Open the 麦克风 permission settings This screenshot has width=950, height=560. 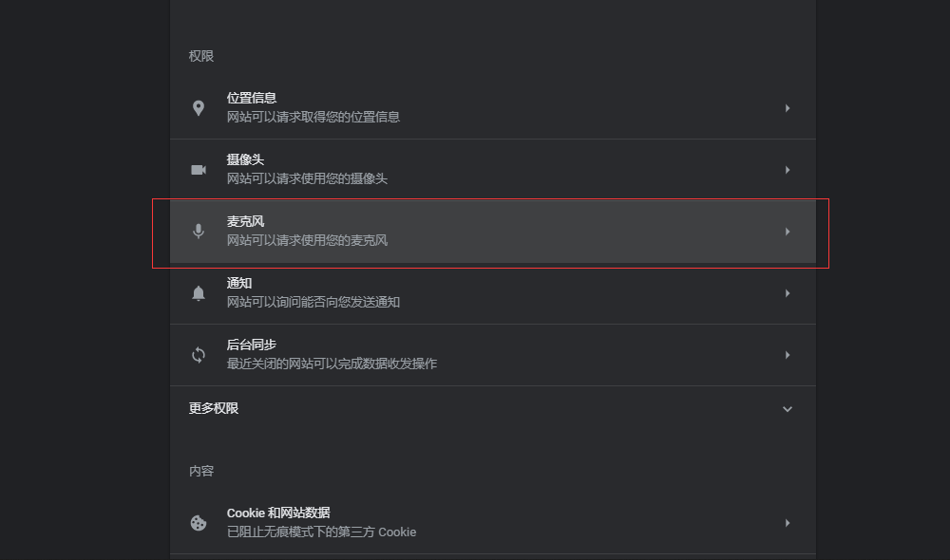click(245, 221)
